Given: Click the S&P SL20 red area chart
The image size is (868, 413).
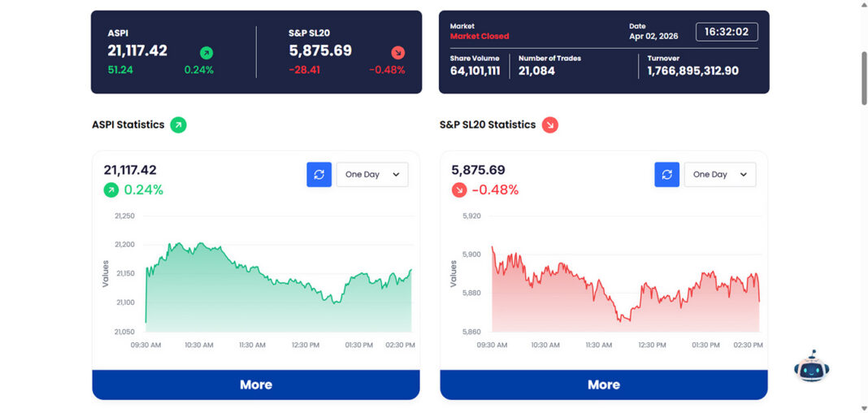Looking at the screenshot, I should pyautogui.click(x=624, y=305).
